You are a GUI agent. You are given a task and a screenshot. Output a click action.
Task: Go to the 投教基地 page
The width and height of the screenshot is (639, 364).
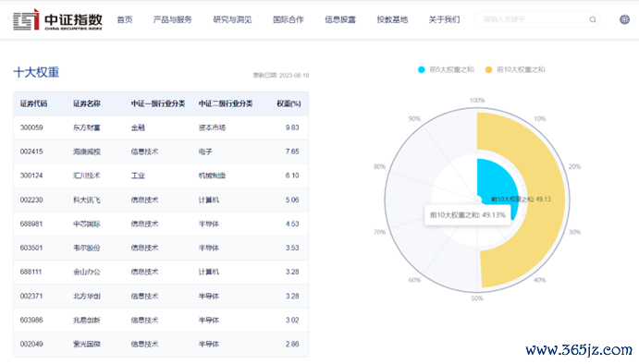coord(392,19)
